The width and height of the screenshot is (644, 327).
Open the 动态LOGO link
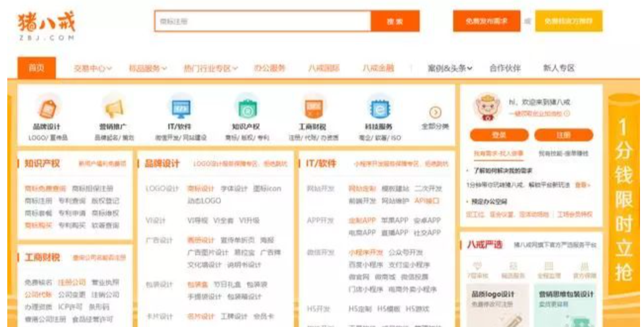204,201
